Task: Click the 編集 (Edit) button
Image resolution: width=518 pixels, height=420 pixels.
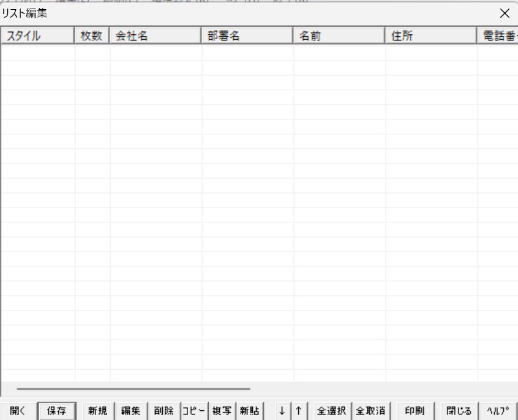Action: click(x=130, y=411)
